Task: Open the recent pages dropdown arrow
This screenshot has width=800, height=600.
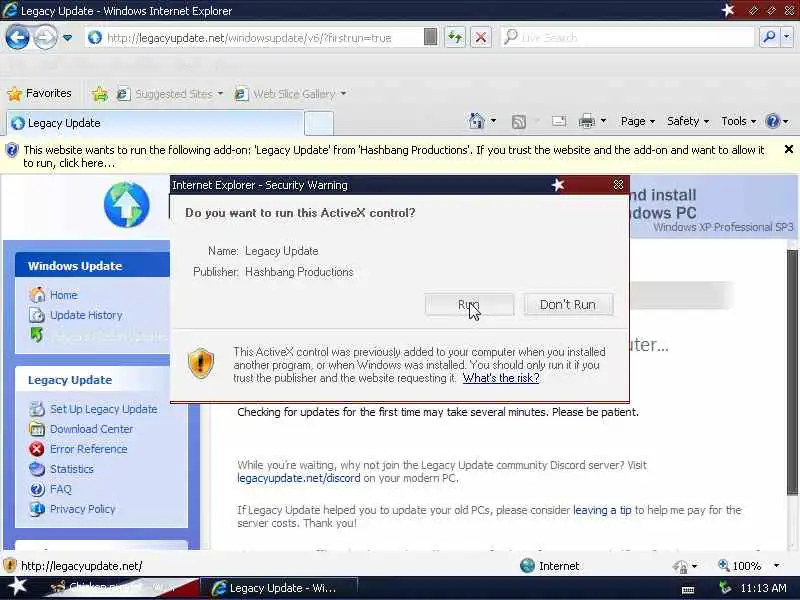Action: (x=67, y=38)
